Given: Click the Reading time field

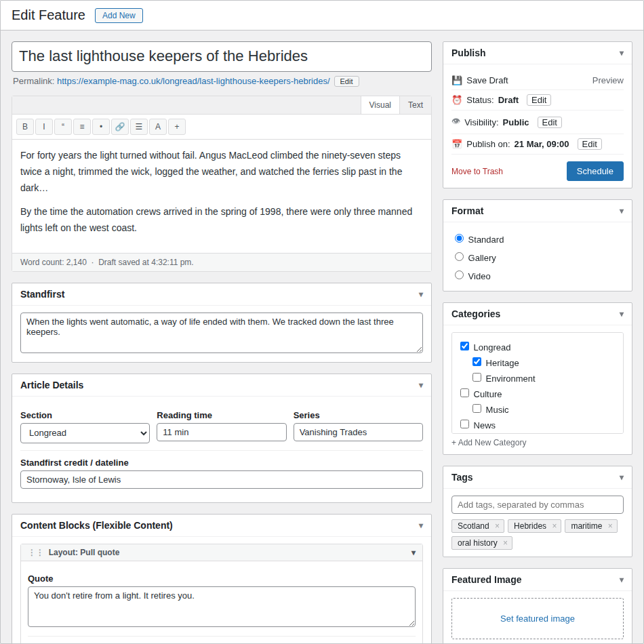Looking at the screenshot, I should tap(222, 432).
